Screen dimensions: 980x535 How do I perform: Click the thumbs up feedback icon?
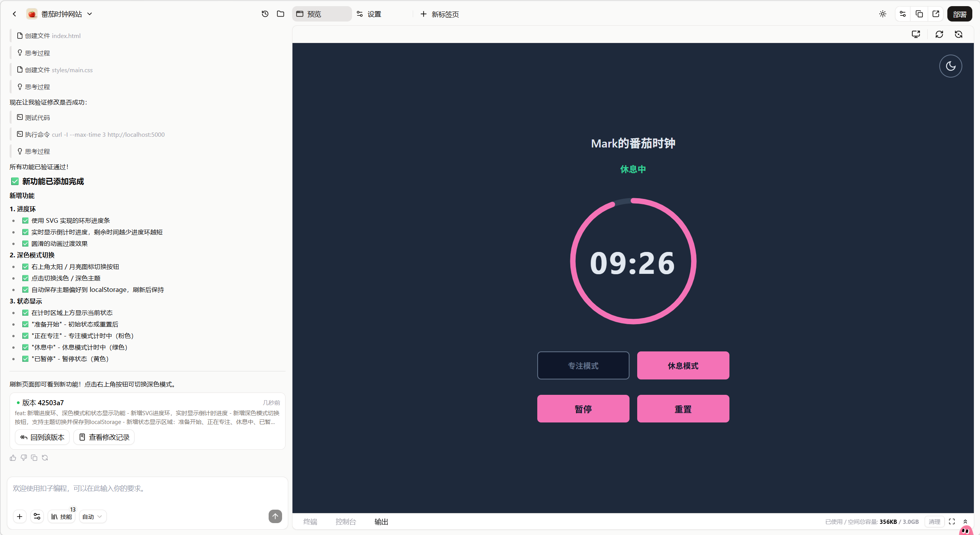(13, 458)
